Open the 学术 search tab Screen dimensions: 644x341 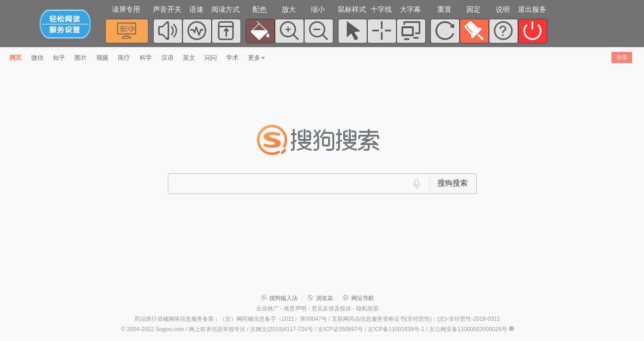click(232, 58)
